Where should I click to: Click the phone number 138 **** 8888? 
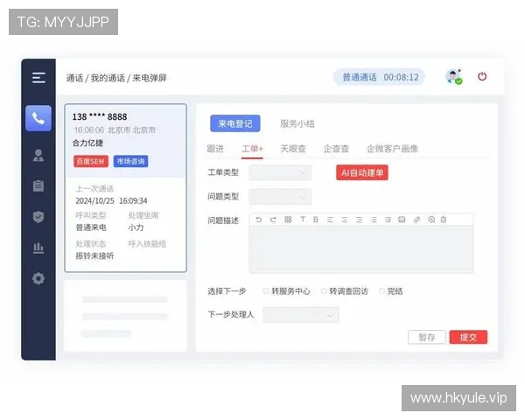pos(100,117)
